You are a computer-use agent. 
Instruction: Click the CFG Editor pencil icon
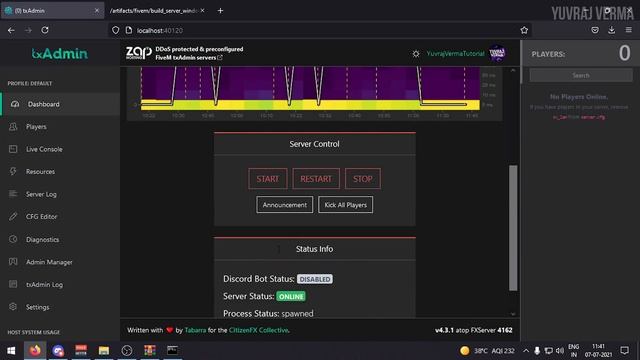coord(13,216)
